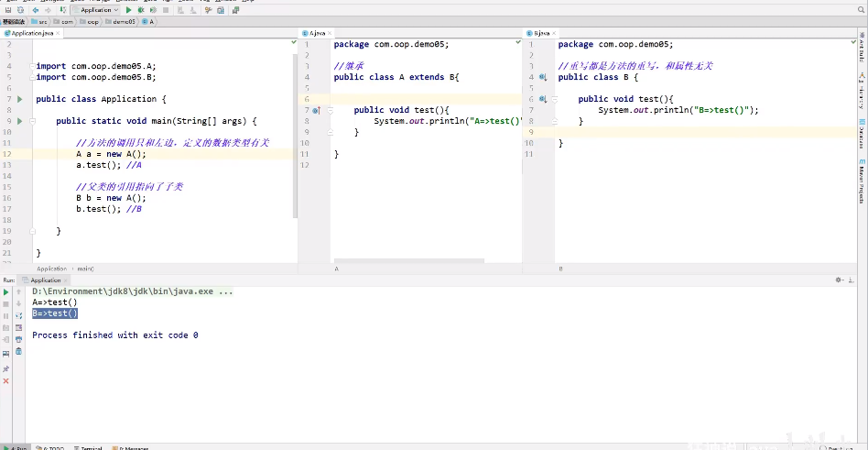Open Project Structure toolbar icon

pos(221,10)
